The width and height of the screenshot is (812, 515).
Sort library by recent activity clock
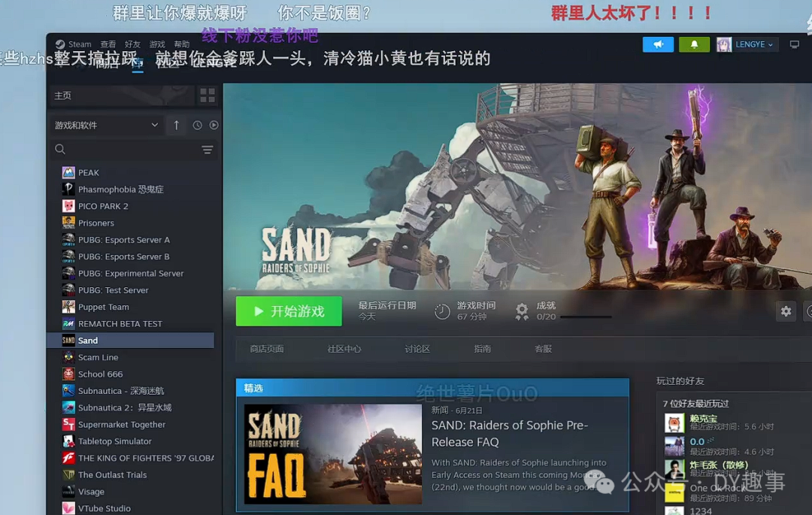(197, 126)
